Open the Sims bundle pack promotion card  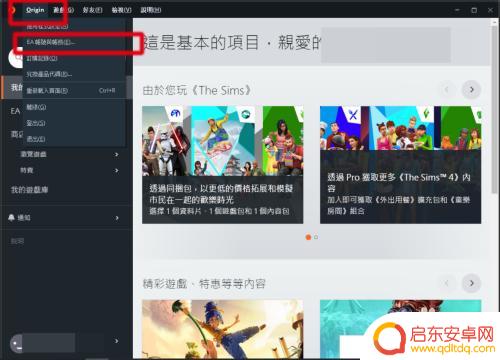point(223,165)
